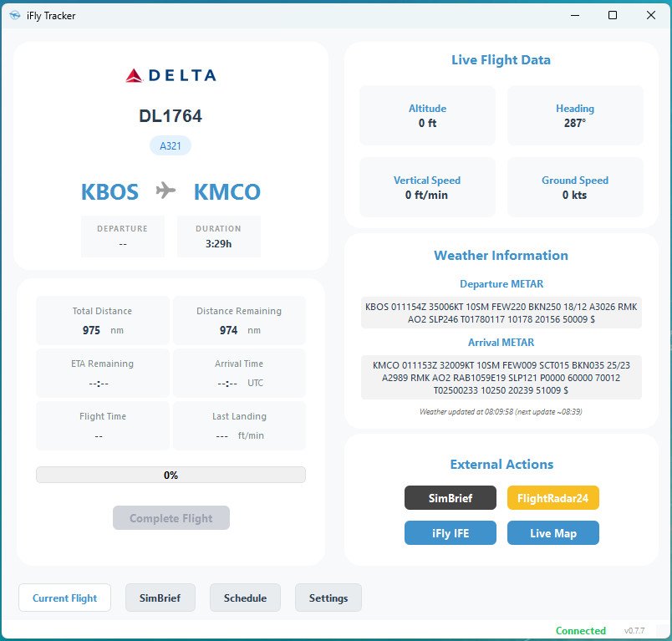Click the iFly Tracker app icon in title bar

click(x=14, y=15)
